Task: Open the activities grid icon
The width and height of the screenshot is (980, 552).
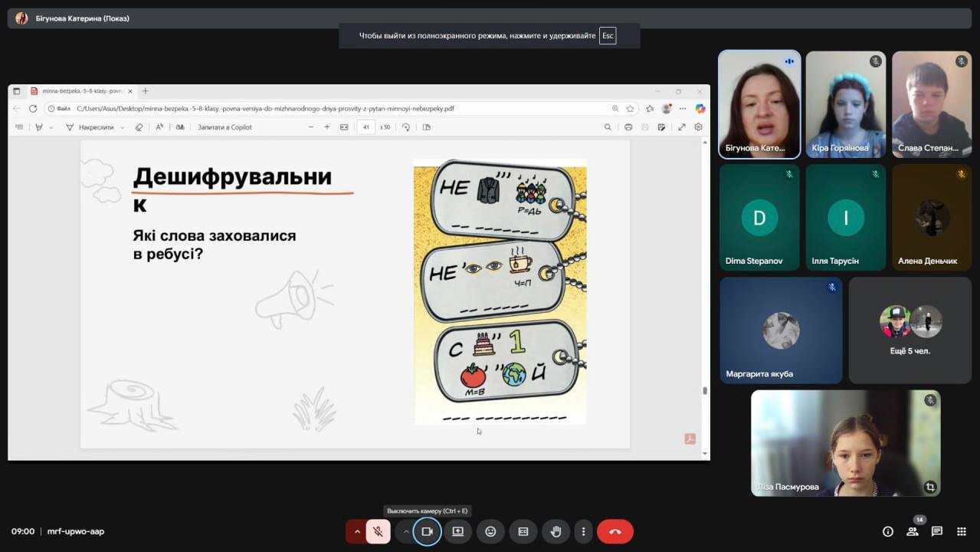Action: 961,531
